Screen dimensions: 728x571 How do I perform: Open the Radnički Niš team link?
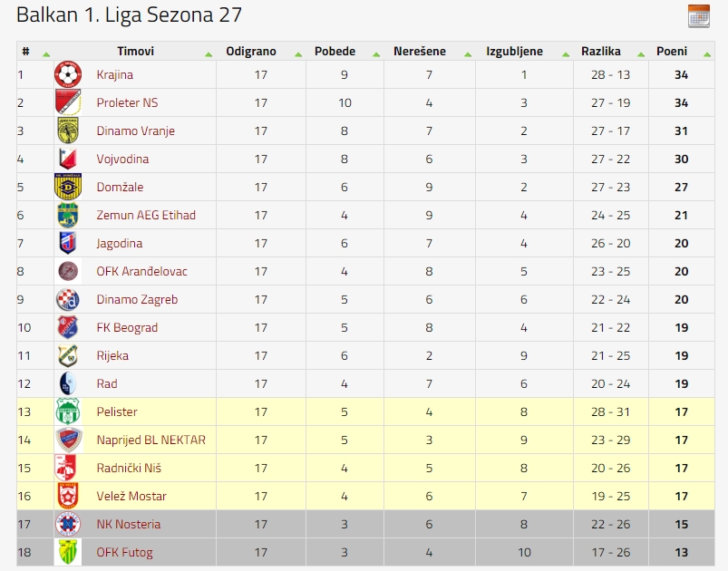129,468
